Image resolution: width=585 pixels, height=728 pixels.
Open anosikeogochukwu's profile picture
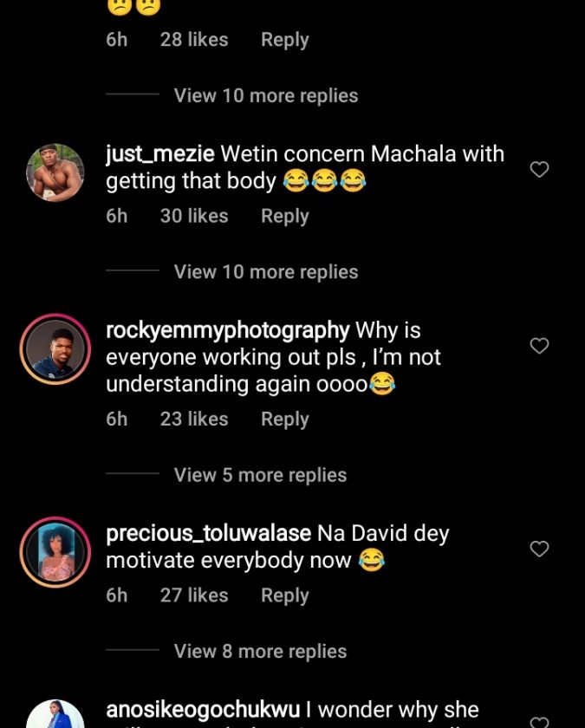[55, 715]
